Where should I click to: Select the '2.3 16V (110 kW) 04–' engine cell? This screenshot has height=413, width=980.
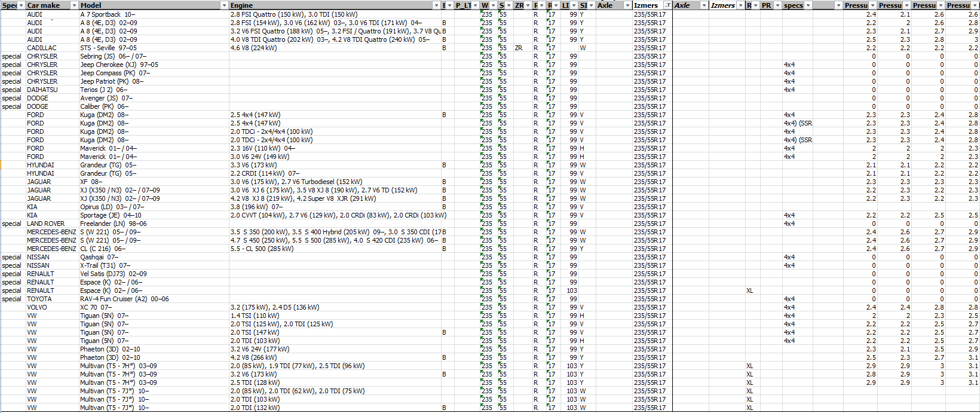click(335, 148)
